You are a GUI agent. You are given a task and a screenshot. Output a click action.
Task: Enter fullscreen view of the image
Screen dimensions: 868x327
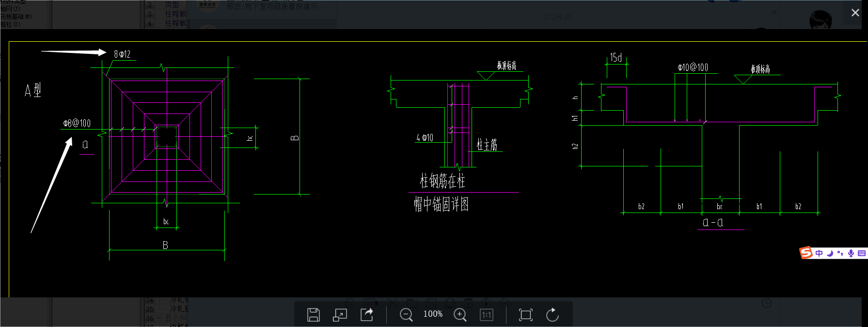(525, 315)
